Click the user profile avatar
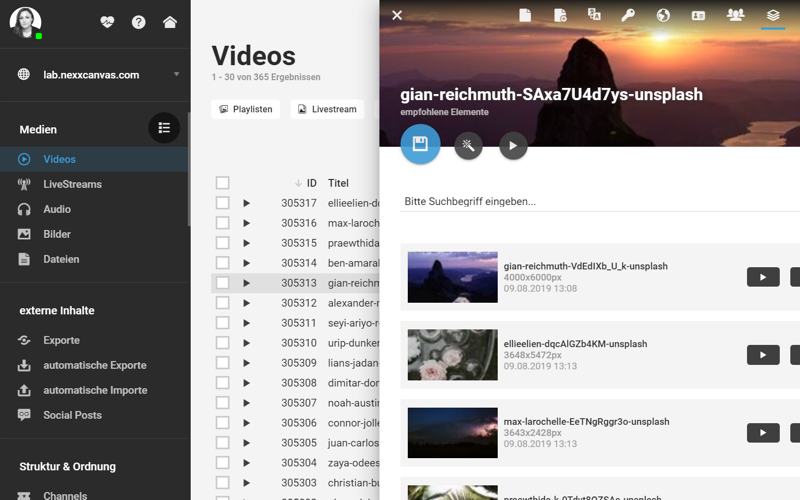 point(25,22)
